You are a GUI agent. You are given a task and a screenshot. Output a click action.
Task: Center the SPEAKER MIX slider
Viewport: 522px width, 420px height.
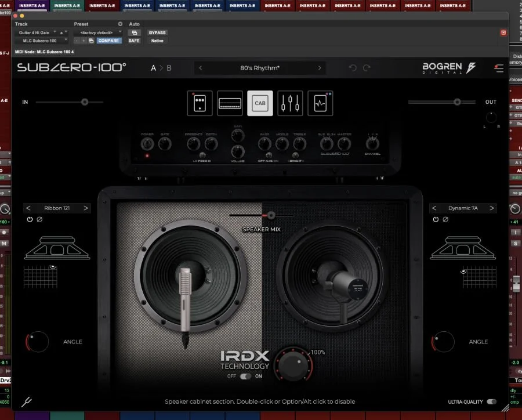pyautogui.click(x=270, y=215)
